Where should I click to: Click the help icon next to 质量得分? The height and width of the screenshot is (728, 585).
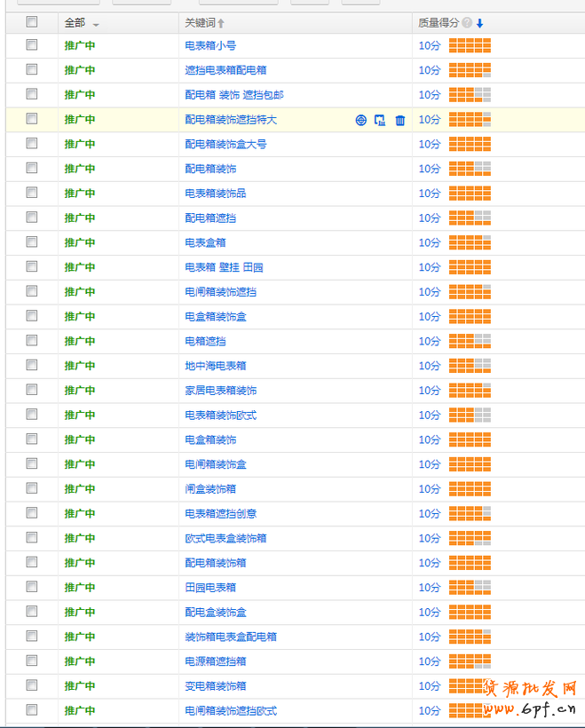click(467, 23)
